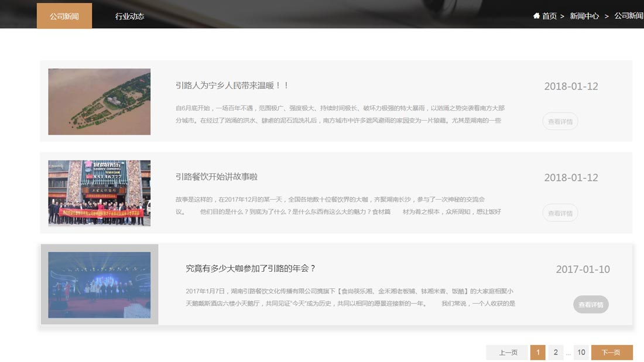Jump to page 10 in pagination

581,353
